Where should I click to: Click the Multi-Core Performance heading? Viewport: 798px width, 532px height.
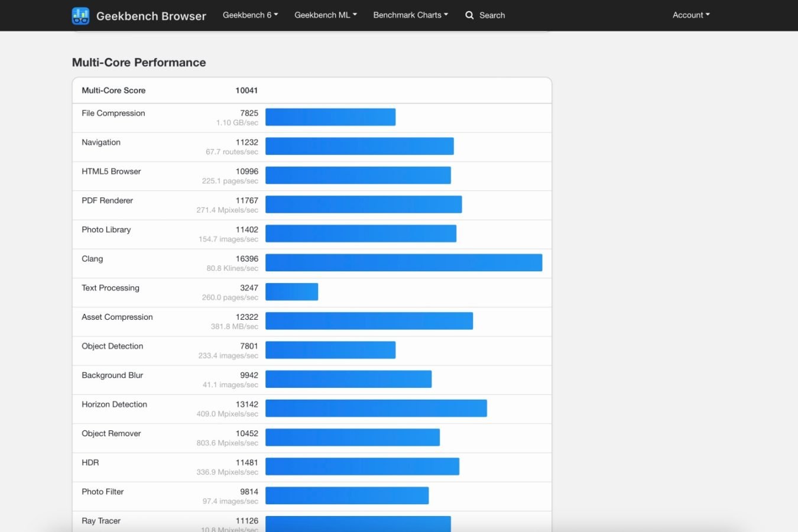click(x=139, y=63)
